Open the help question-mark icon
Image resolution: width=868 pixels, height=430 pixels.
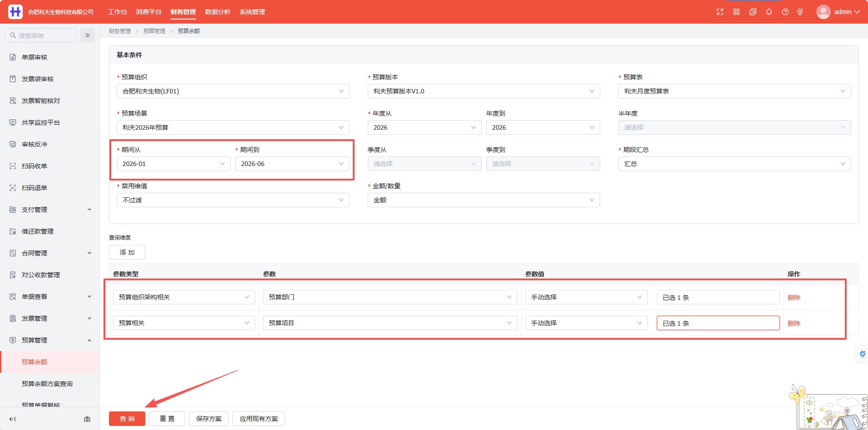785,12
